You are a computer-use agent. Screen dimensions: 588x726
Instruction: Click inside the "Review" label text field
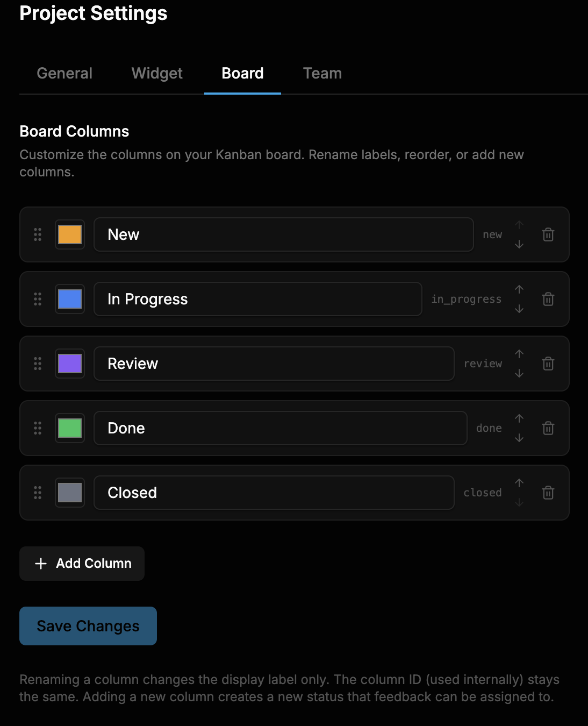click(x=274, y=364)
